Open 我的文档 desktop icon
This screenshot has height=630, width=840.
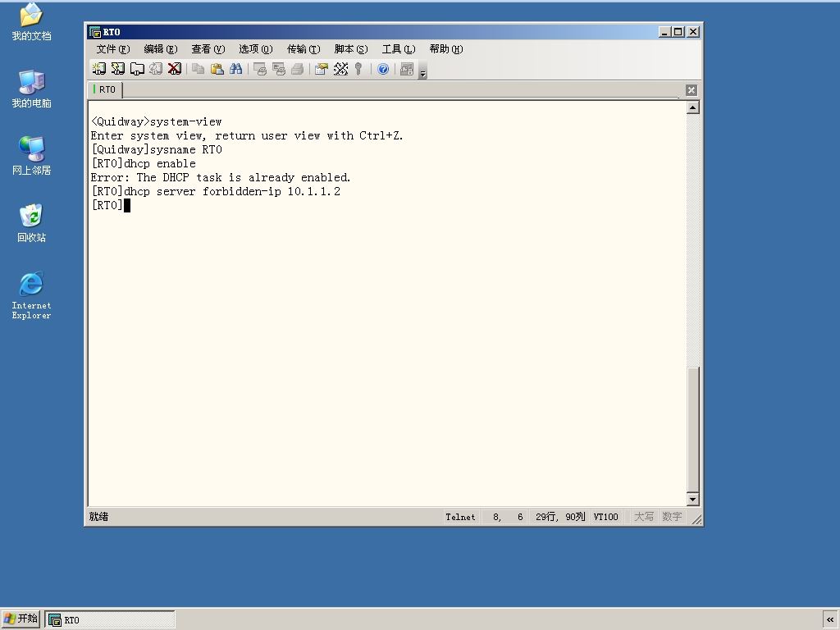[31, 22]
